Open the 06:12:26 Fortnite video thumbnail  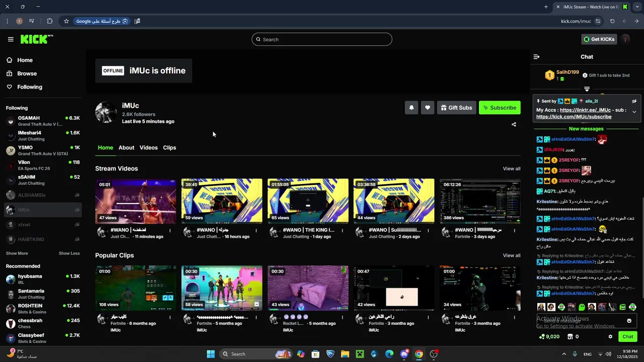(x=480, y=201)
